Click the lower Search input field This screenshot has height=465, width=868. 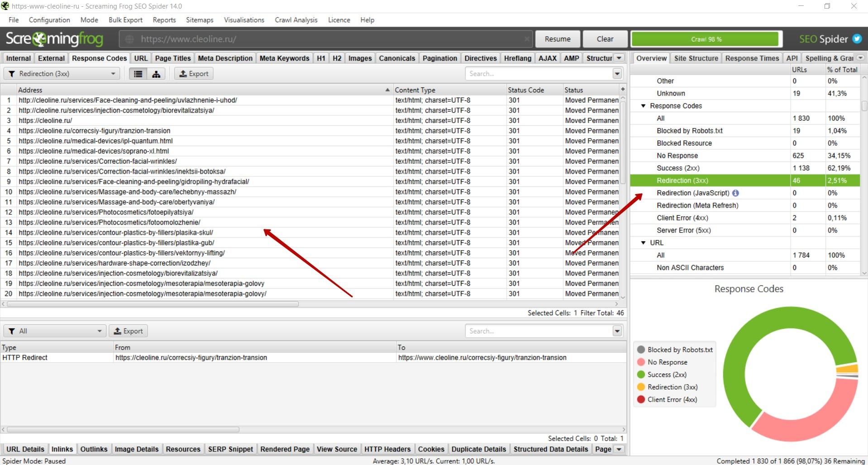tap(539, 331)
